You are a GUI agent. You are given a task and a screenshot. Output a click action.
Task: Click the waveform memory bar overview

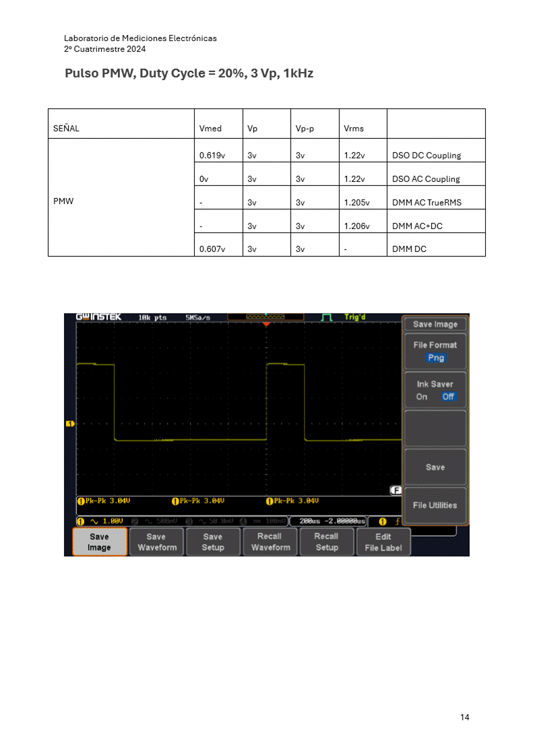tap(265, 317)
